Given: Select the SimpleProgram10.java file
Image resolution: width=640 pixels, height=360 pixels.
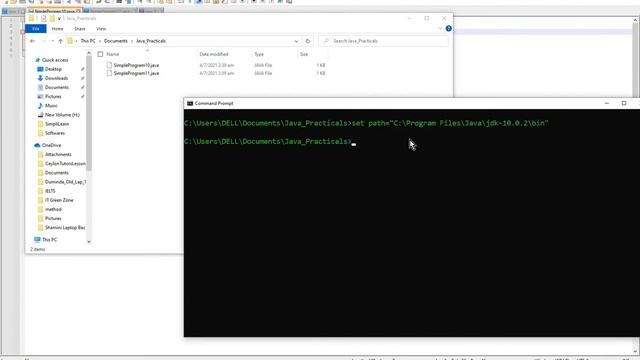Looking at the screenshot, I should [x=136, y=65].
